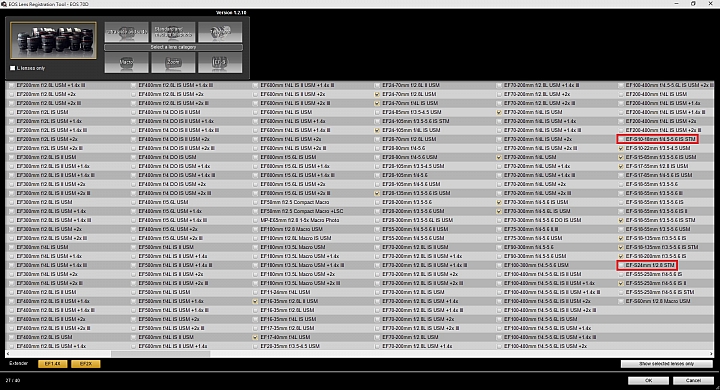Uncheck EF24-70mm f/4L IS USM

(377, 103)
